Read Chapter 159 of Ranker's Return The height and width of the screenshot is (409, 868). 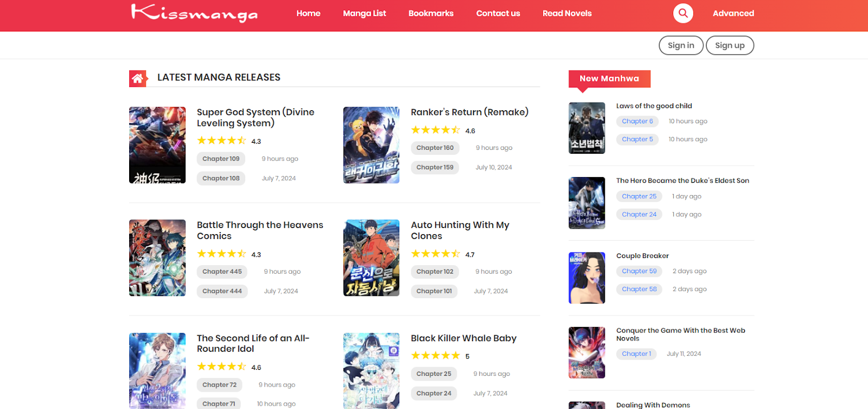435,167
